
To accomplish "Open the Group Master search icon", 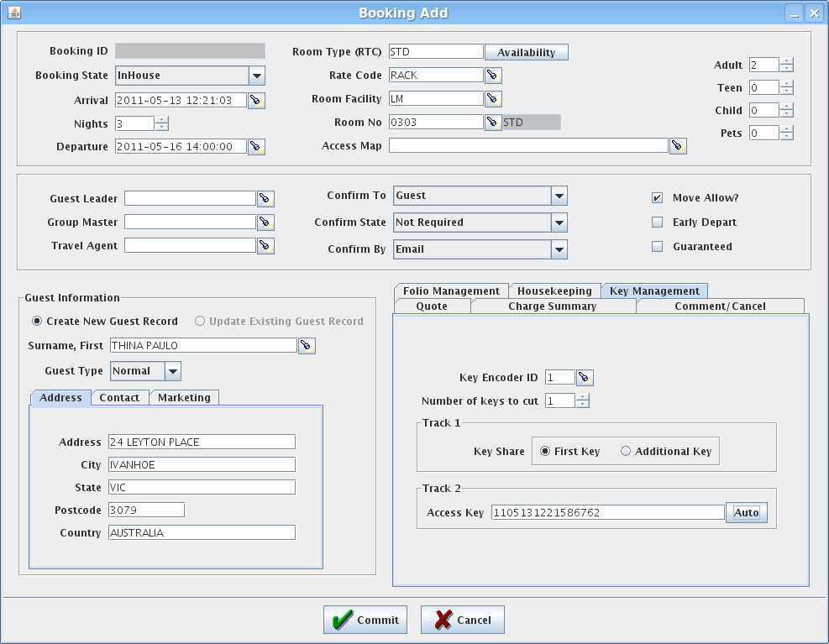I will tap(265, 222).
